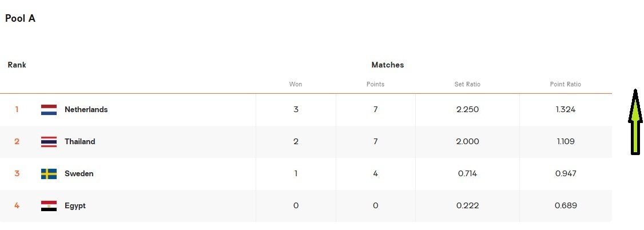Click the Pool A heading
This screenshot has width=644, height=230.
[20, 18]
